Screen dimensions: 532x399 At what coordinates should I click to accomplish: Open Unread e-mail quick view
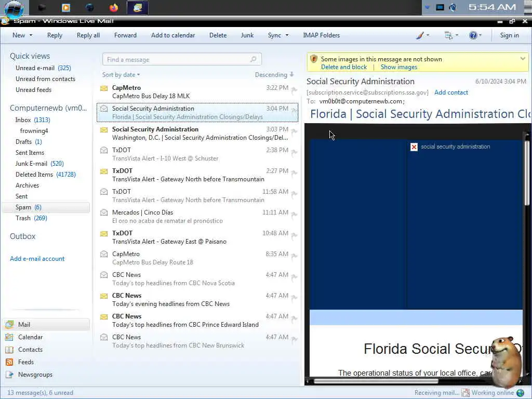click(x=43, y=68)
